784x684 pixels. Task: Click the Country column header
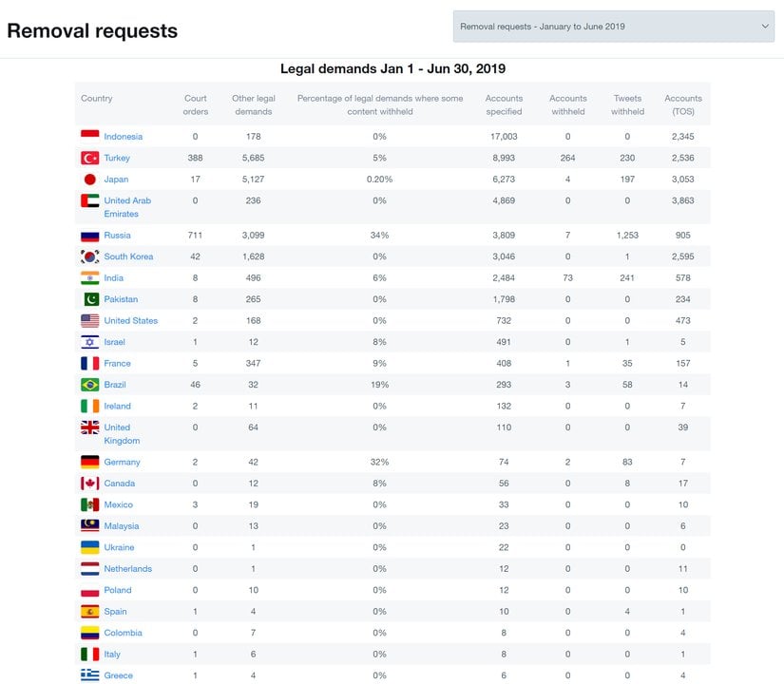click(x=97, y=99)
